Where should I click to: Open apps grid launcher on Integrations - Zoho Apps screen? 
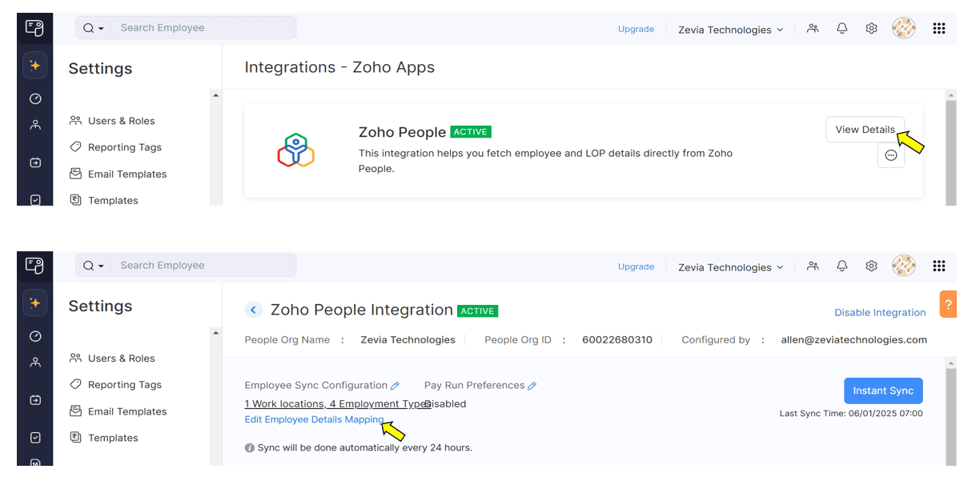(x=939, y=28)
